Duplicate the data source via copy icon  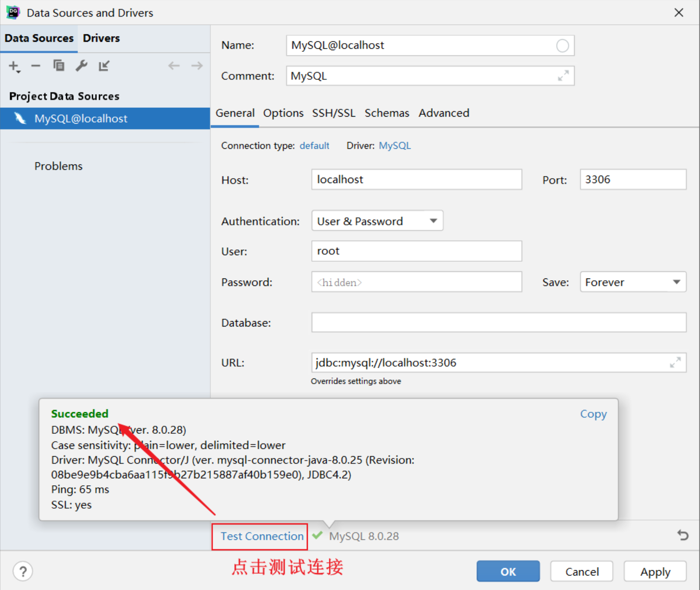59,66
